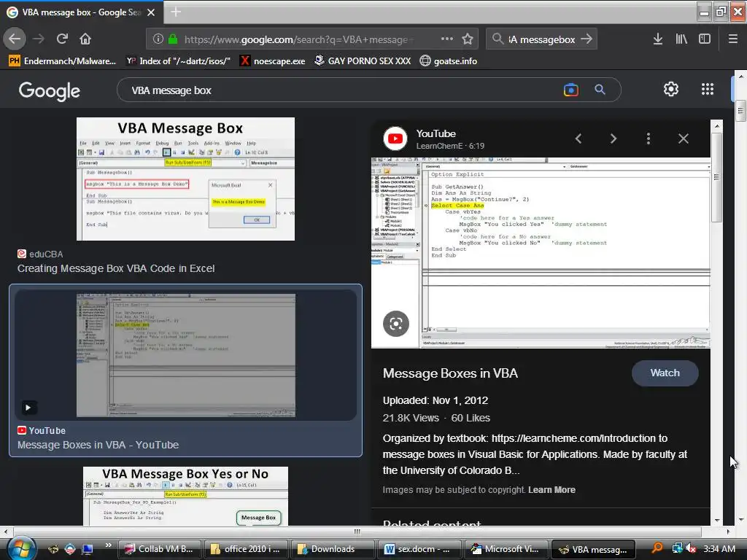
Task: Open the Firefox downloads arrow
Action: tap(657, 39)
